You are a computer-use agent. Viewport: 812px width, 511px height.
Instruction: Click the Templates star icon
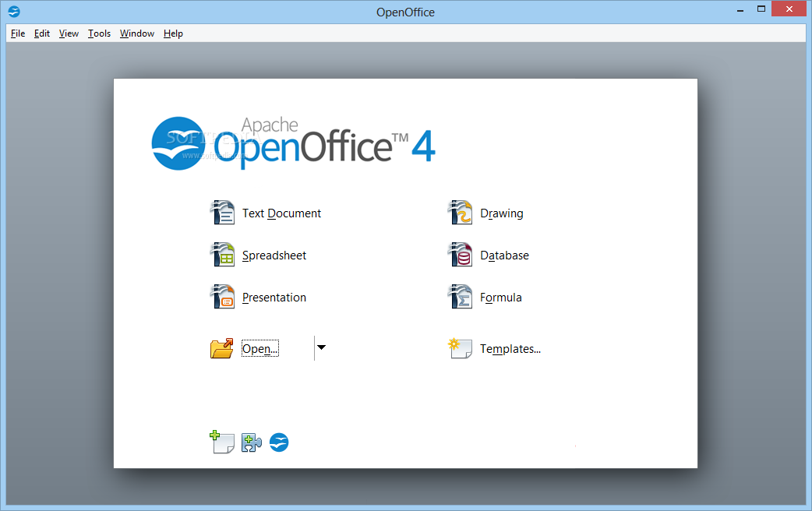[460, 348]
